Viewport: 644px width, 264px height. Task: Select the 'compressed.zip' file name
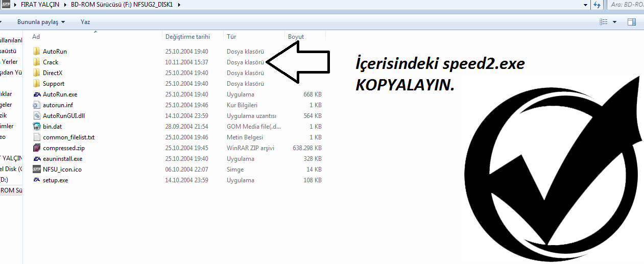[63, 148]
